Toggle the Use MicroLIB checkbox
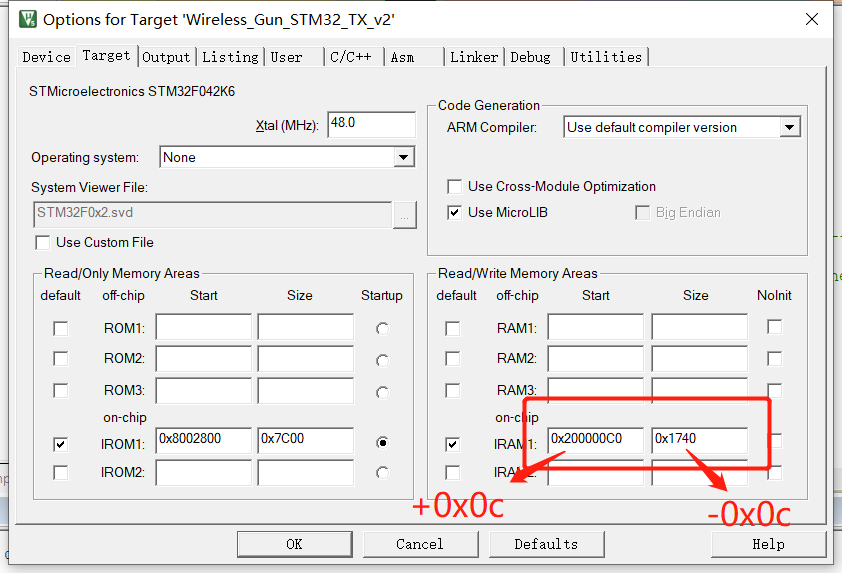842x573 pixels. click(454, 213)
